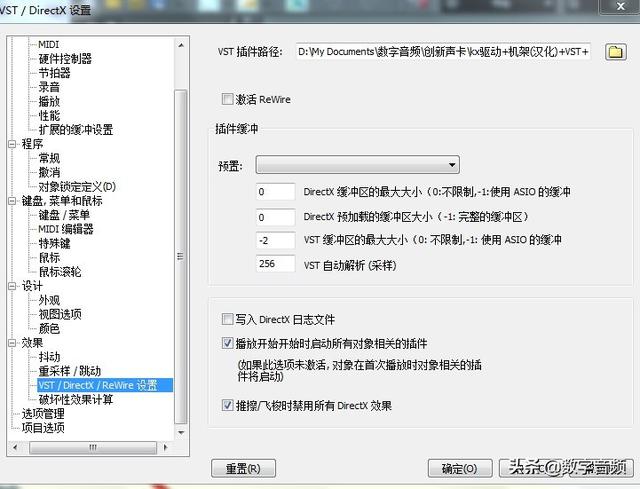Select 特殊键 in the tree
640x489 pixels.
(54, 243)
